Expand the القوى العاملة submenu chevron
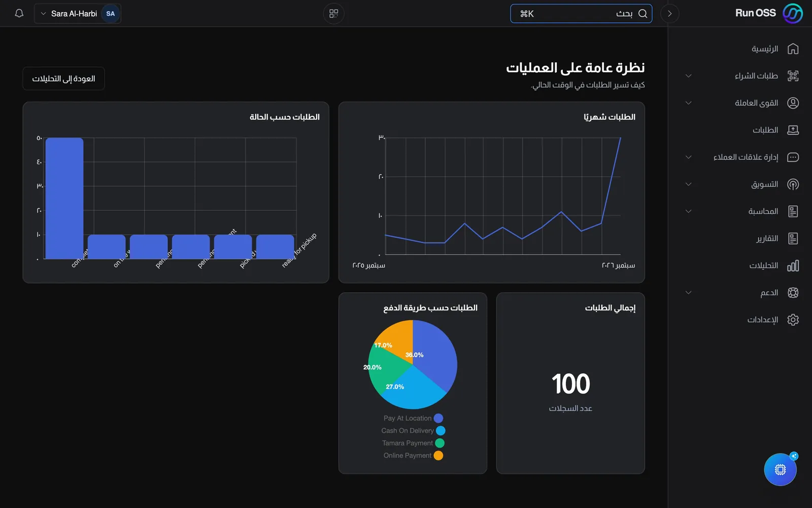Image resolution: width=812 pixels, height=508 pixels. [x=689, y=103]
